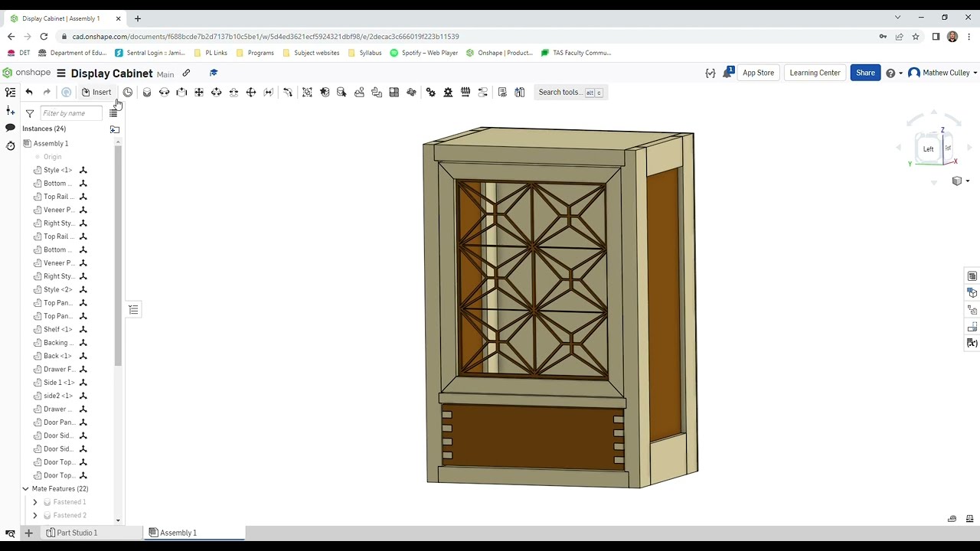
Task: Click the filter funnel icon
Action: tap(30, 113)
